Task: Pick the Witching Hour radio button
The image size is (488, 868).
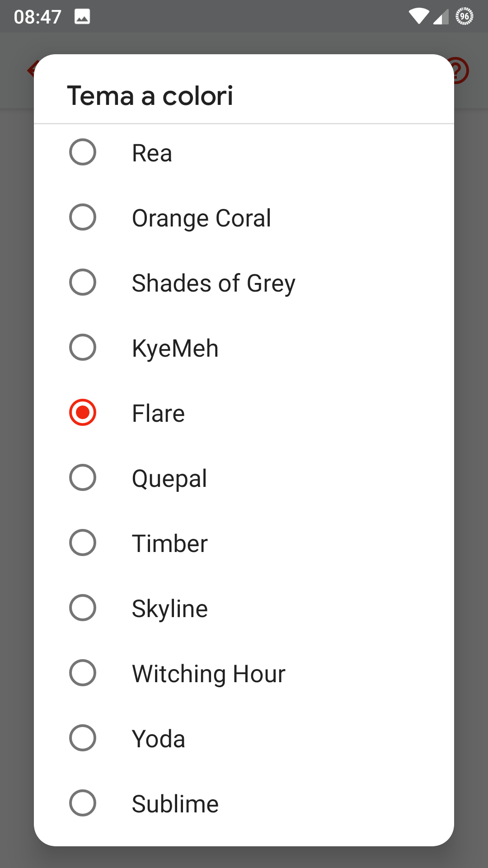Action: tap(83, 673)
